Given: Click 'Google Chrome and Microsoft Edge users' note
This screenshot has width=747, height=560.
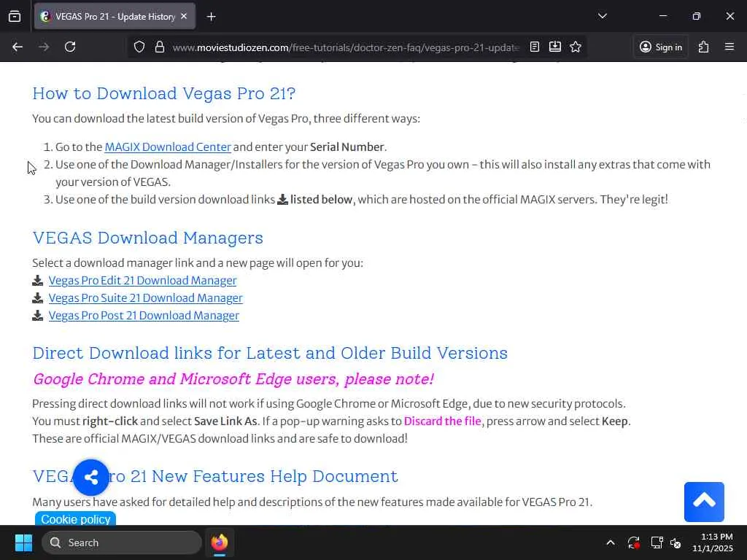Looking at the screenshot, I should tap(233, 379).
